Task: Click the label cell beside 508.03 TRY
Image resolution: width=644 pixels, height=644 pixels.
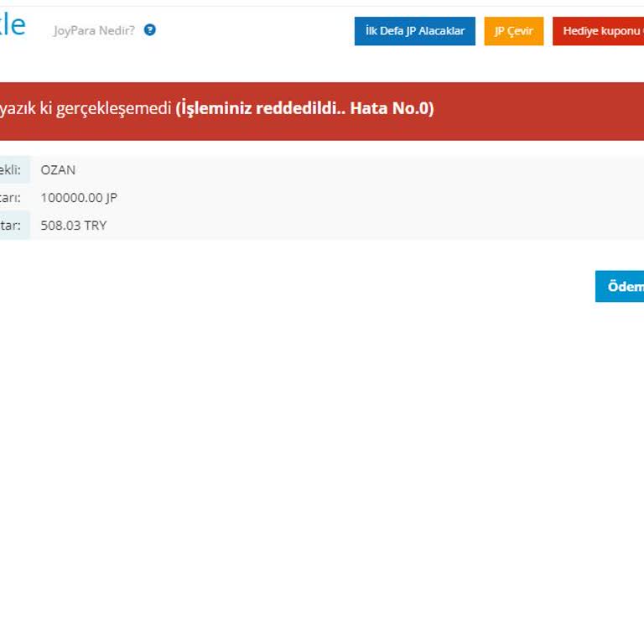Action: 13,226
